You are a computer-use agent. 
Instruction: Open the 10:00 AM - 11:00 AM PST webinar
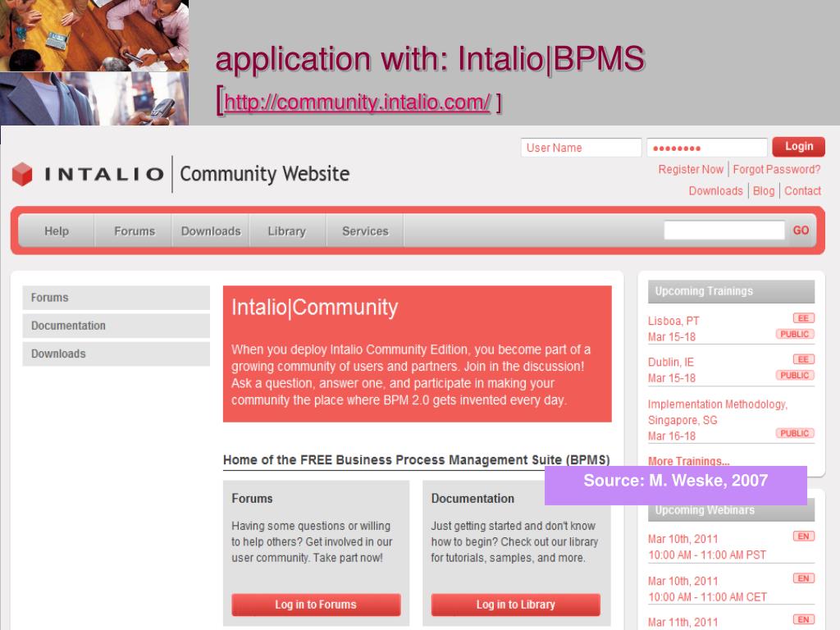(707, 555)
